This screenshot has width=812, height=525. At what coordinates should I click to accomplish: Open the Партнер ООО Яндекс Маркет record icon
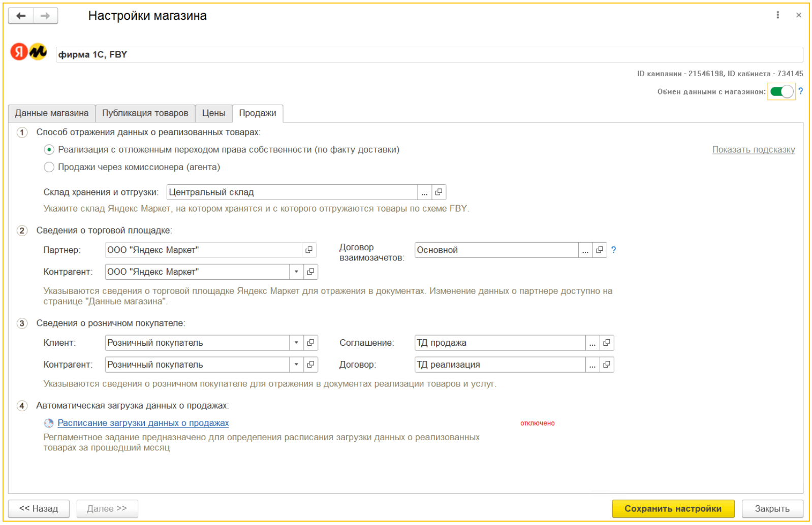pos(309,250)
